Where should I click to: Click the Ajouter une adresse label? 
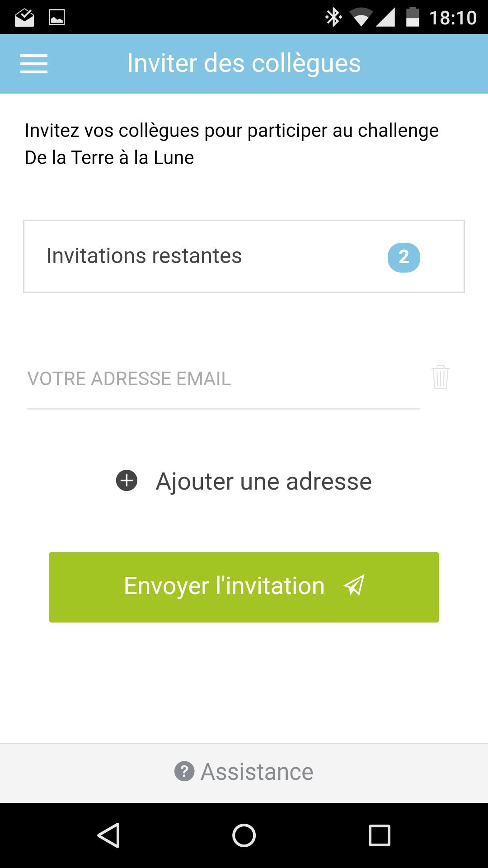263,481
